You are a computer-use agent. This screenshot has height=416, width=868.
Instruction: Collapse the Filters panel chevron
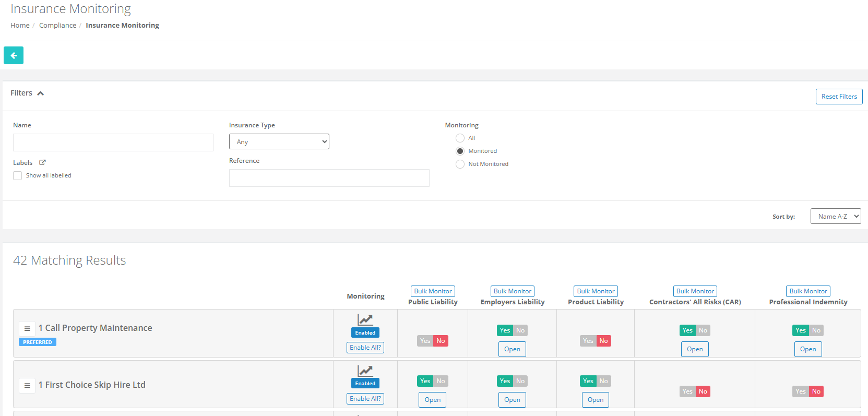[41, 93]
